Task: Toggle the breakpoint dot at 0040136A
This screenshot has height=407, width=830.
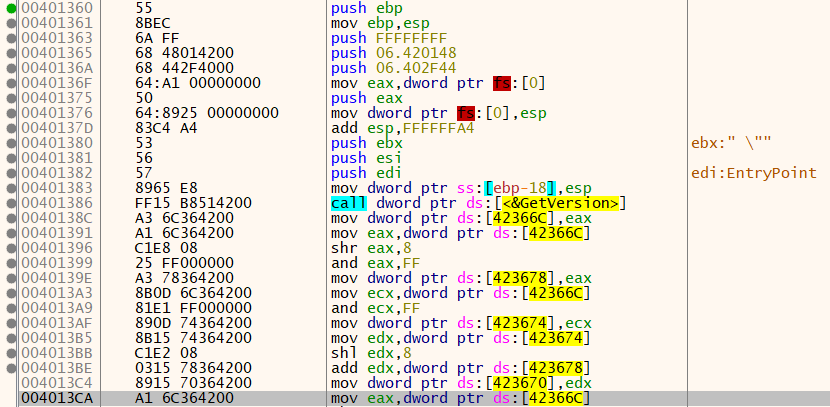Action: pos(10,68)
